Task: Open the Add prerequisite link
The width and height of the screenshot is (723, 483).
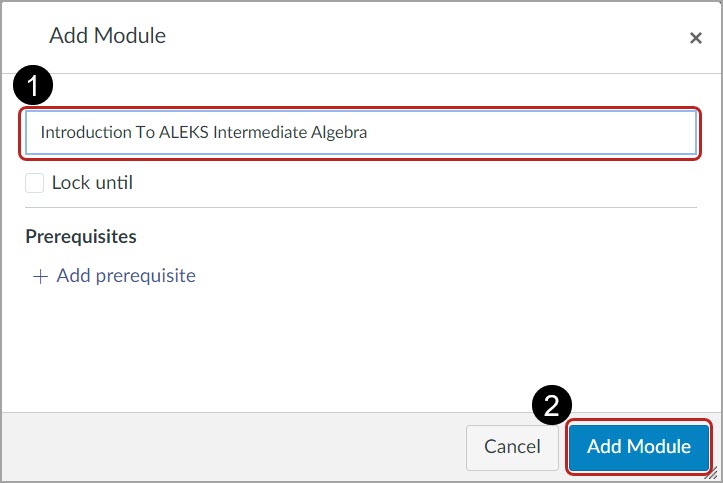Action: pyautogui.click(x=126, y=276)
